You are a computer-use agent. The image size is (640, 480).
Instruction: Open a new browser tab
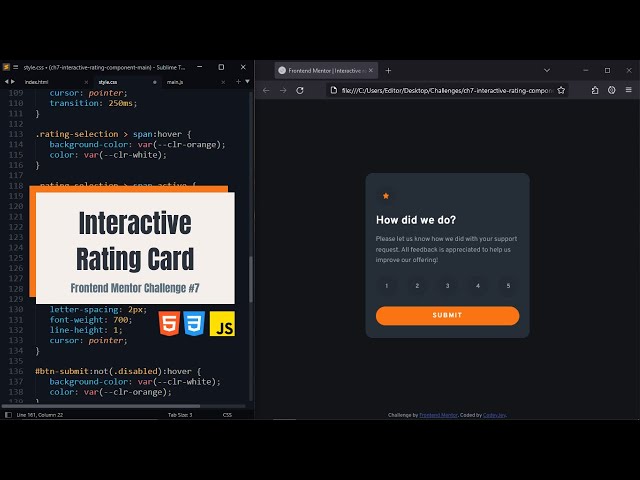(x=388, y=71)
